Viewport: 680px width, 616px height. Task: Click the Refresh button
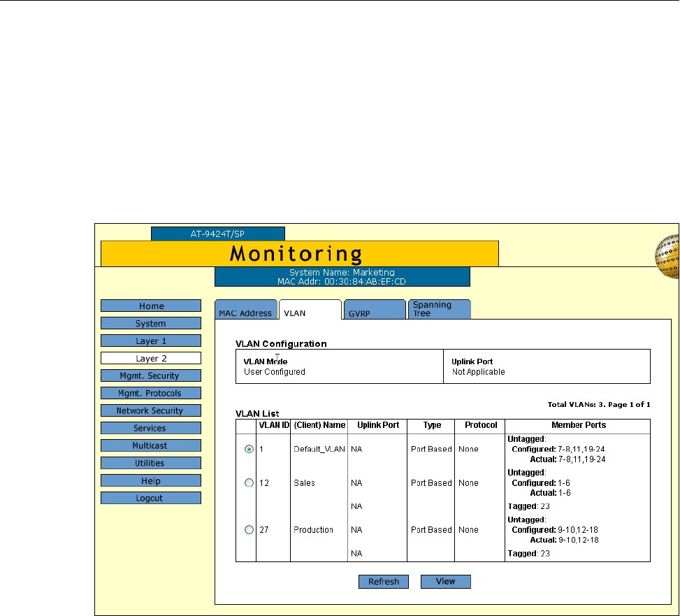(384, 582)
